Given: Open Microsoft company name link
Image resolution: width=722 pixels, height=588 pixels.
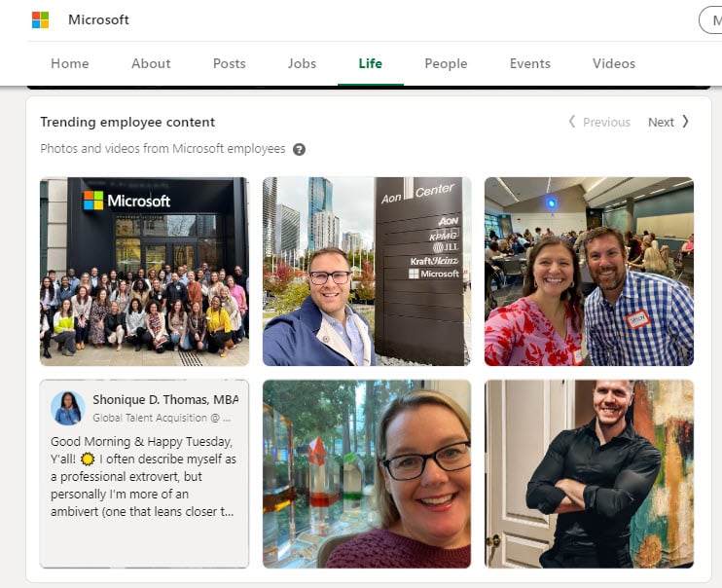Looking at the screenshot, I should tap(98, 19).
